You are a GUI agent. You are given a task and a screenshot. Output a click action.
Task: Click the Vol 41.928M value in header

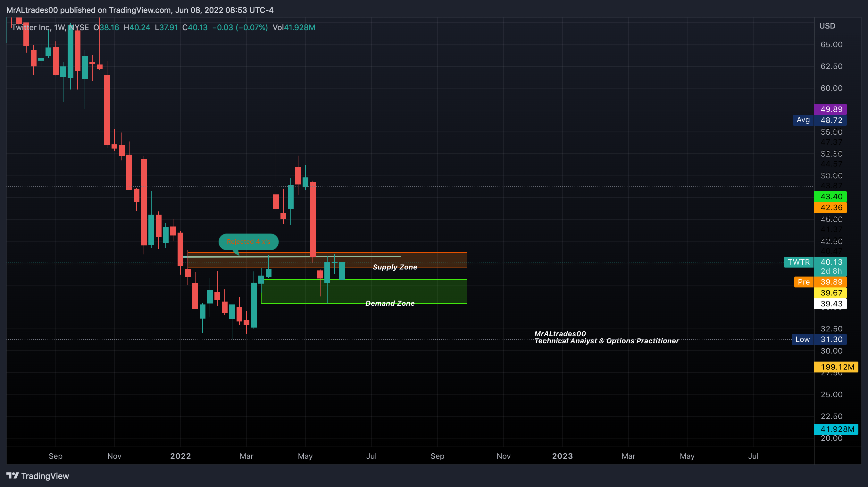[294, 27]
